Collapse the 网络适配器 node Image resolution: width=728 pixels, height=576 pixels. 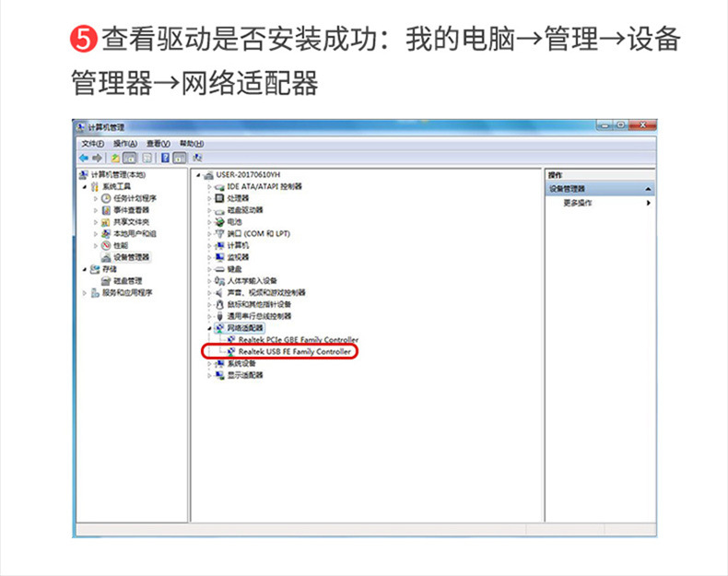(209, 328)
